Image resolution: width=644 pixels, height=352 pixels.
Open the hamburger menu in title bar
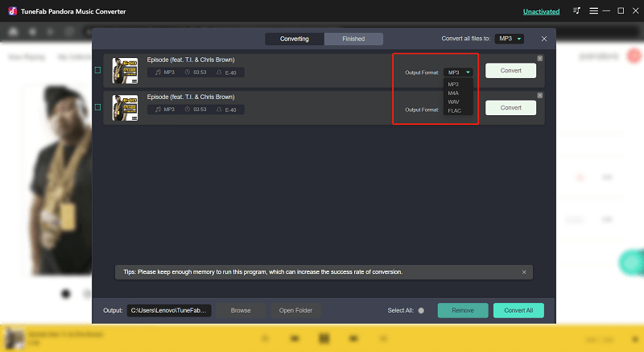point(592,11)
